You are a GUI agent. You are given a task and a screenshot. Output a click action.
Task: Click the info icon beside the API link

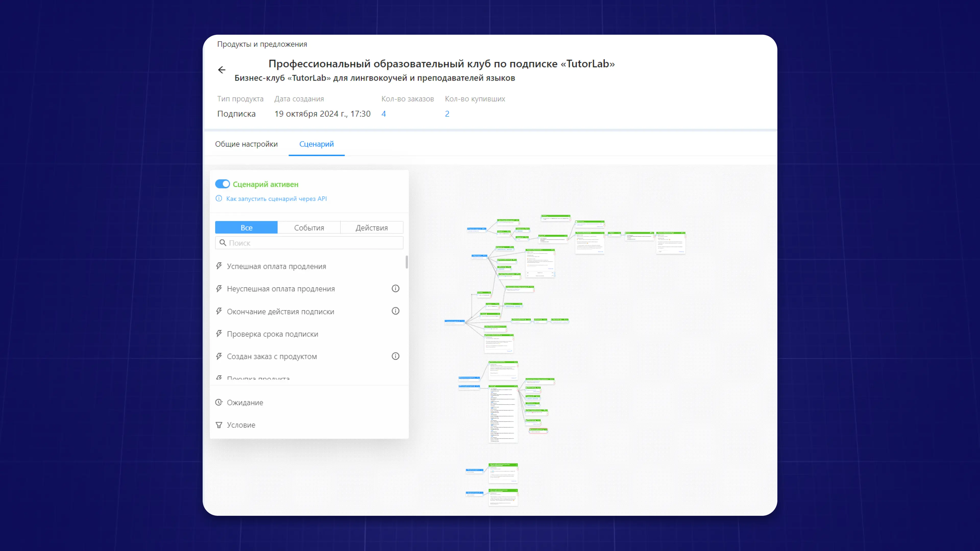(x=219, y=198)
